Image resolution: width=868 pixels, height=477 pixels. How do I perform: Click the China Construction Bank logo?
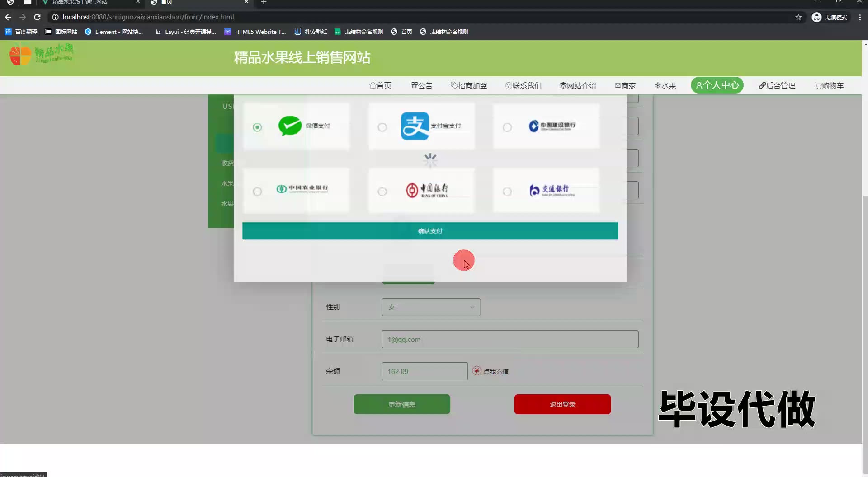(x=552, y=126)
